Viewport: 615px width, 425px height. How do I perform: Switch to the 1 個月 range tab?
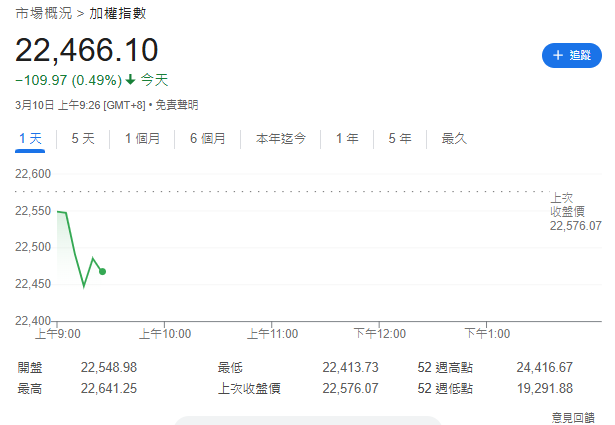click(x=142, y=138)
